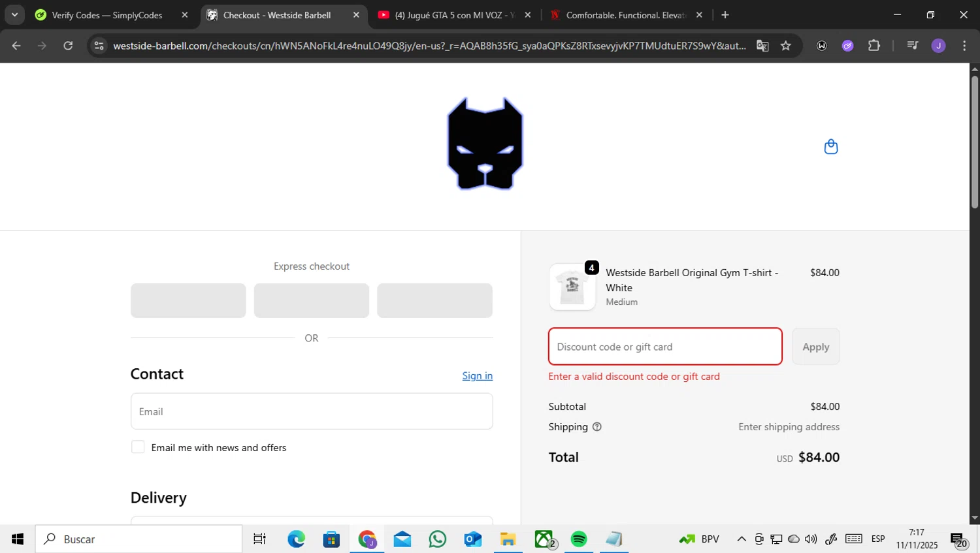The image size is (980, 553).
Task: Close the YouTube GTA 5 tab
Action: coord(528,15)
